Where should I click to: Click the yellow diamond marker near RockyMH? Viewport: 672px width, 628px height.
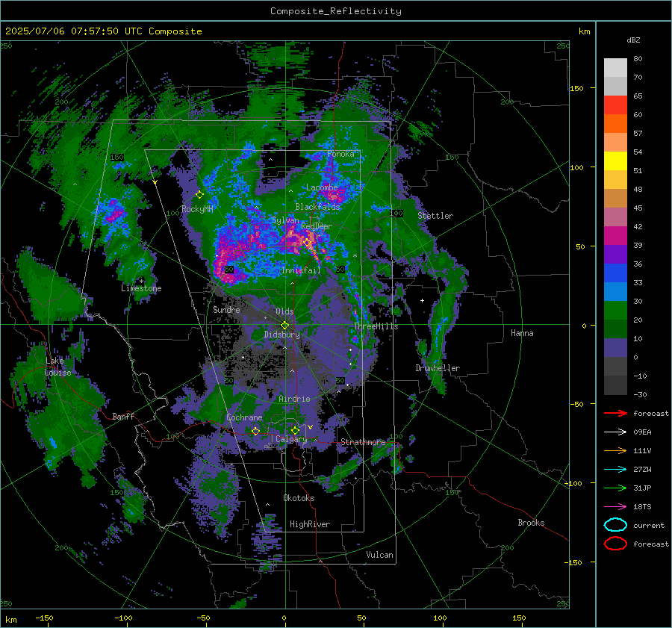[x=199, y=195]
